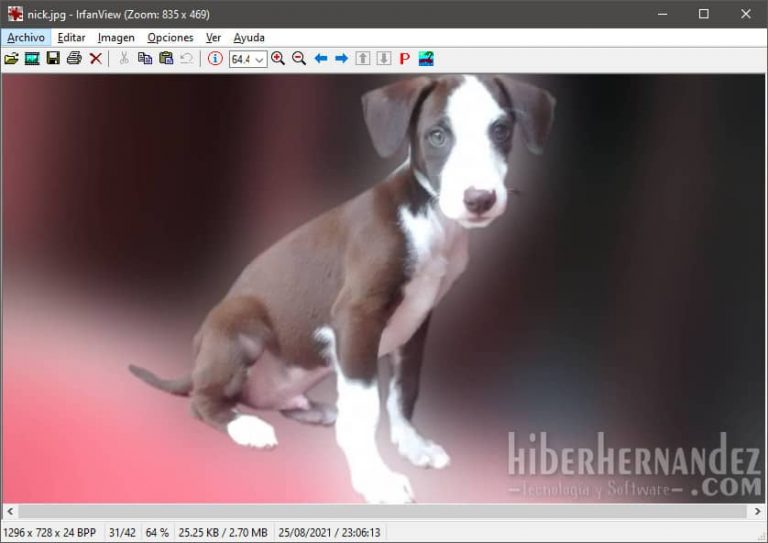The image size is (768, 543).
Task: Zoom in with the magnifier plus icon
Action: pyautogui.click(x=278, y=59)
